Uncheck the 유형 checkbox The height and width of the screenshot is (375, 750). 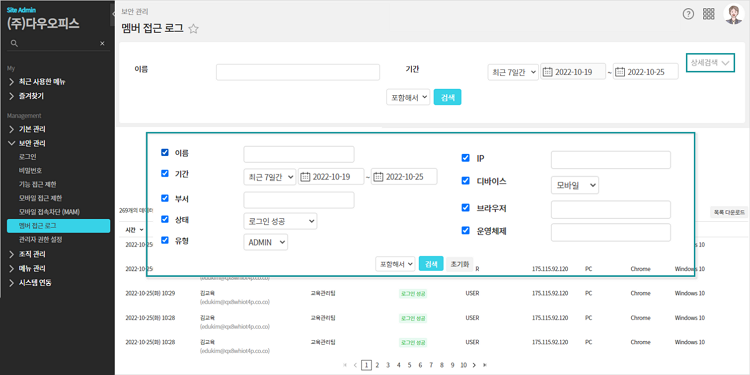pyautogui.click(x=165, y=240)
